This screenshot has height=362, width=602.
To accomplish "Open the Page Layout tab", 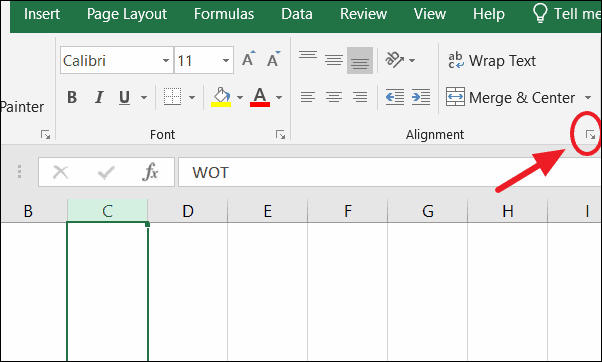I will (x=127, y=14).
